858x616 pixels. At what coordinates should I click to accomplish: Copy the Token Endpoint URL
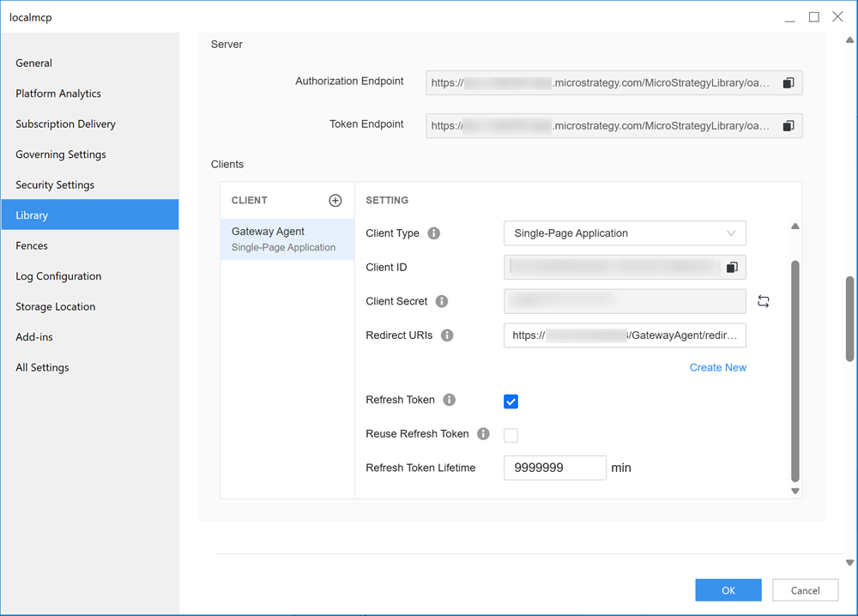coord(788,126)
